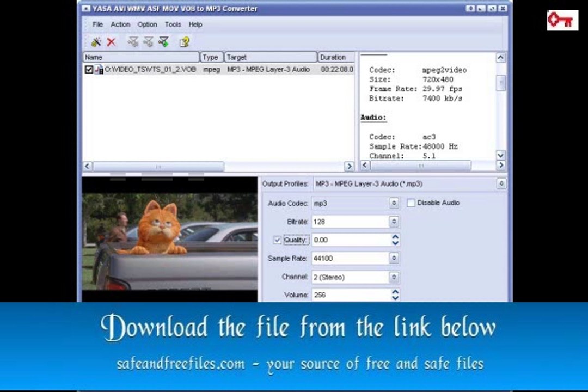
Task: Click the file list horizontal scrollbar thumb
Action: 158,166
